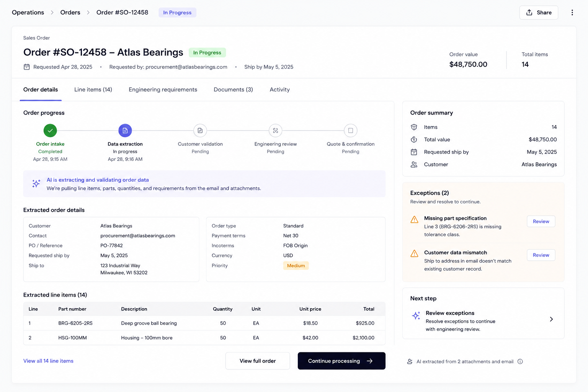
Task: Click the $925.00 total cell
Action: tap(365, 323)
